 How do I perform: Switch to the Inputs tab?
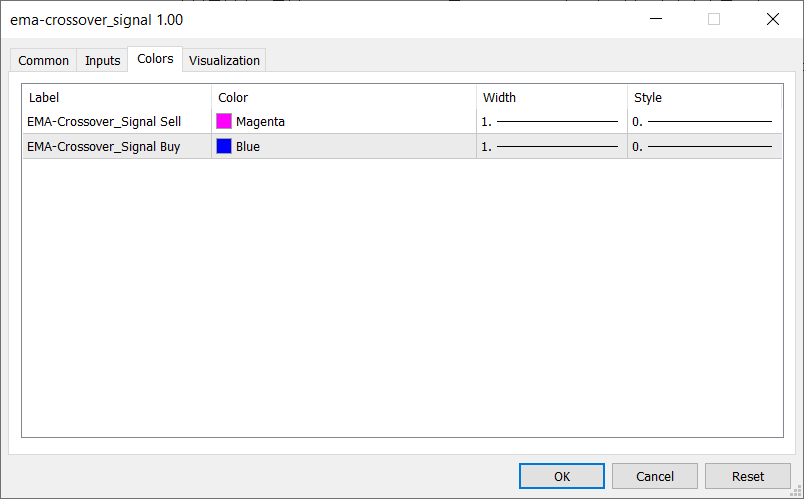tap(102, 60)
